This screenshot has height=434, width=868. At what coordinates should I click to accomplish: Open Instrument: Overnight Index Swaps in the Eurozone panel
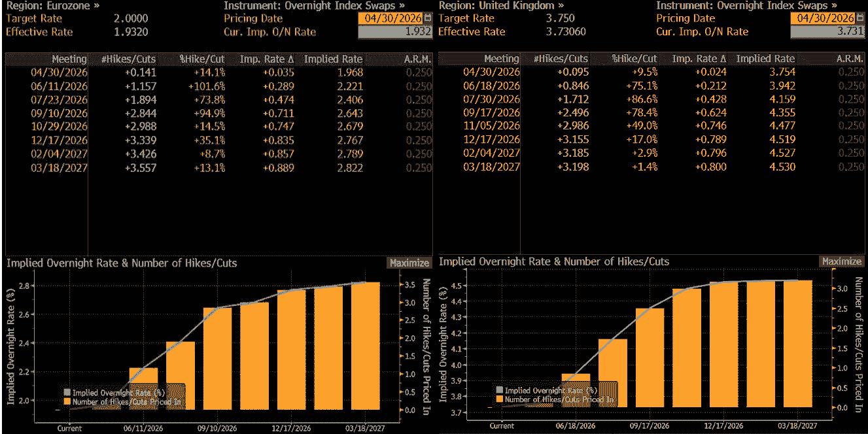click(314, 5)
